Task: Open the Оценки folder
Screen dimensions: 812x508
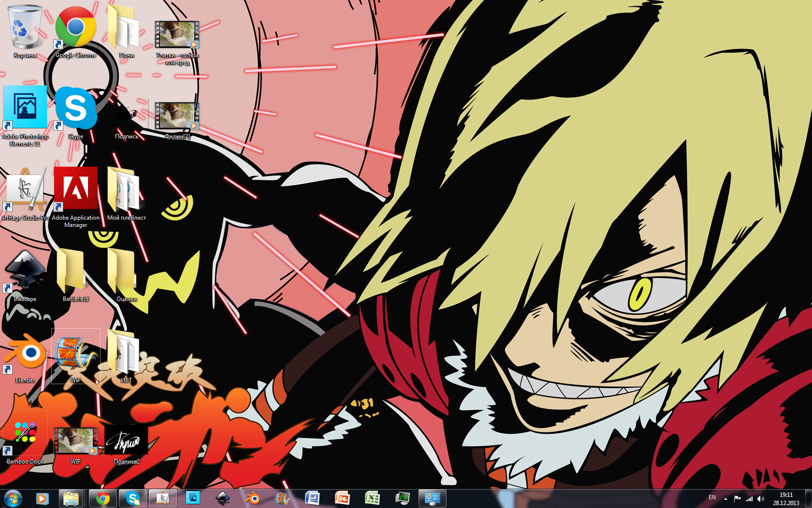Action: click(127, 275)
